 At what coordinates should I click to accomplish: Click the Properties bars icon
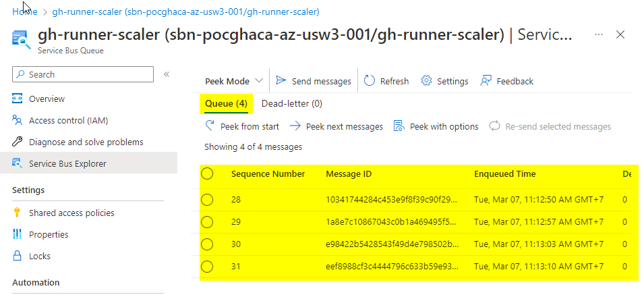(x=17, y=234)
